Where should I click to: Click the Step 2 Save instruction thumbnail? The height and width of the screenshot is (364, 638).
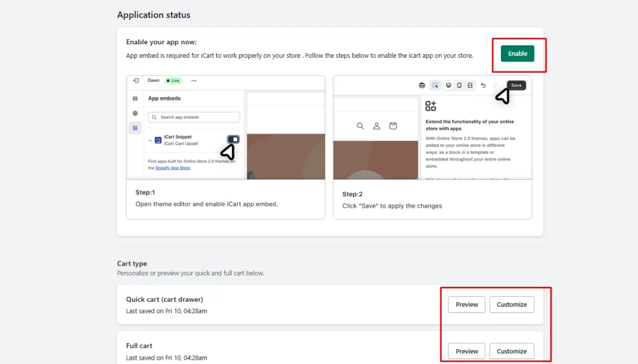[x=432, y=147]
